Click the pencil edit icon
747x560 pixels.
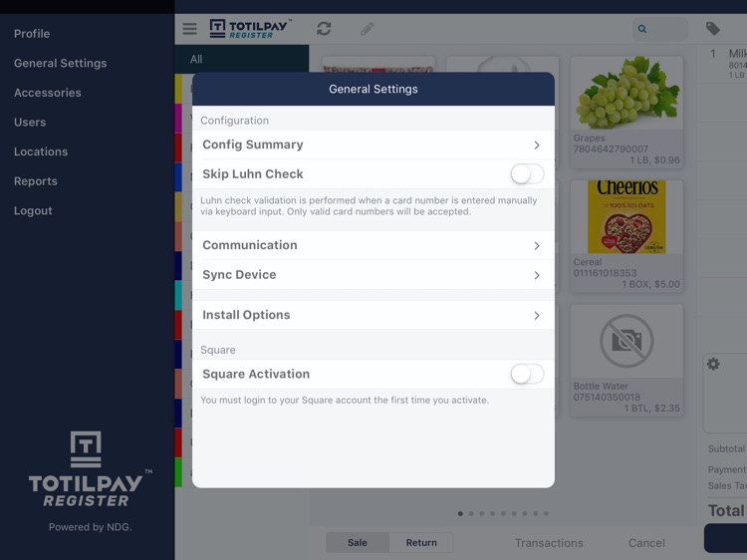[367, 29]
